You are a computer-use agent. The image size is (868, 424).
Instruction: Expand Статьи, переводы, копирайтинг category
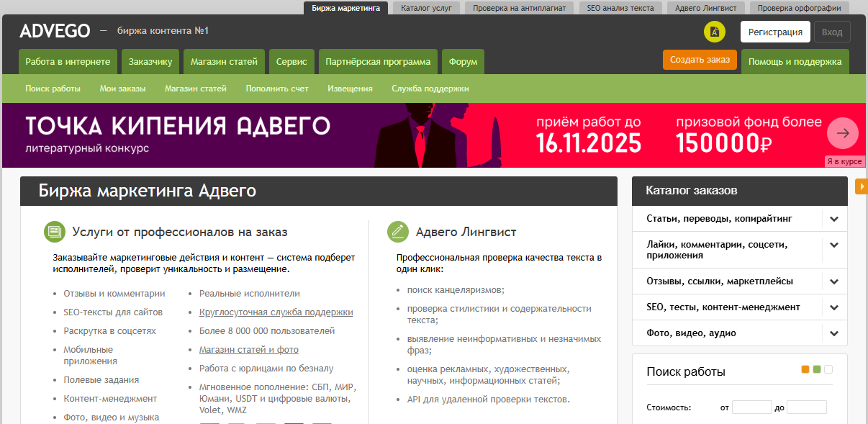834,219
